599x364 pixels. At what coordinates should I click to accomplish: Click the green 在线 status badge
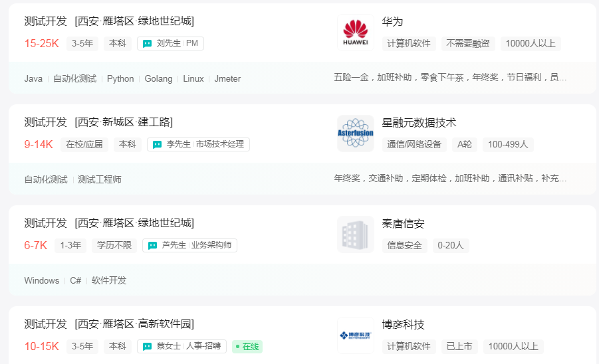click(247, 347)
